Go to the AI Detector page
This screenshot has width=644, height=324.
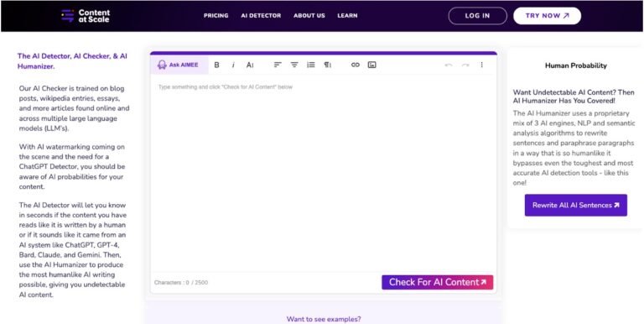click(x=261, y=16)
